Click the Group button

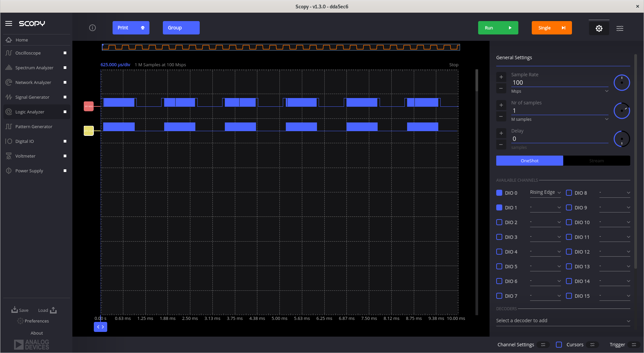point(181,28)
